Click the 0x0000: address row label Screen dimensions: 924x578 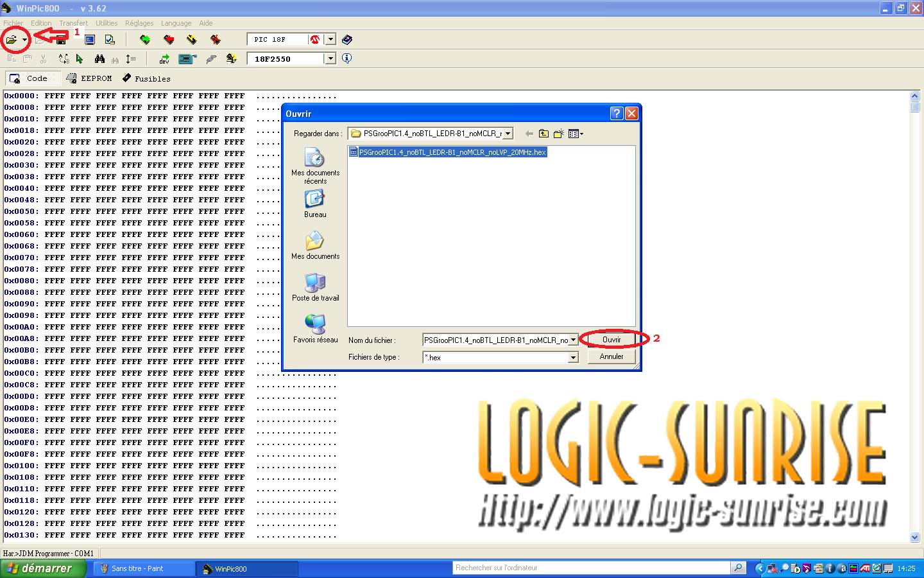pyautogui.click(x=22, y=96)
